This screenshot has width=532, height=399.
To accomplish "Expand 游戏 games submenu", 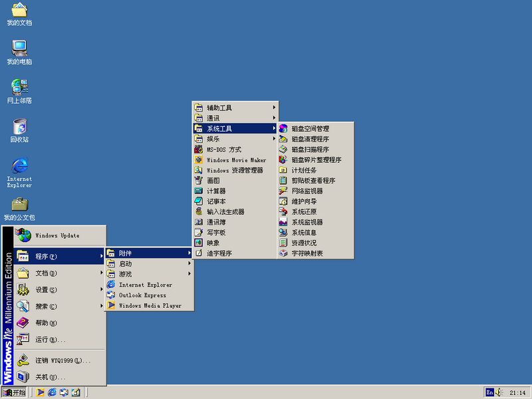I will point(149,274).
